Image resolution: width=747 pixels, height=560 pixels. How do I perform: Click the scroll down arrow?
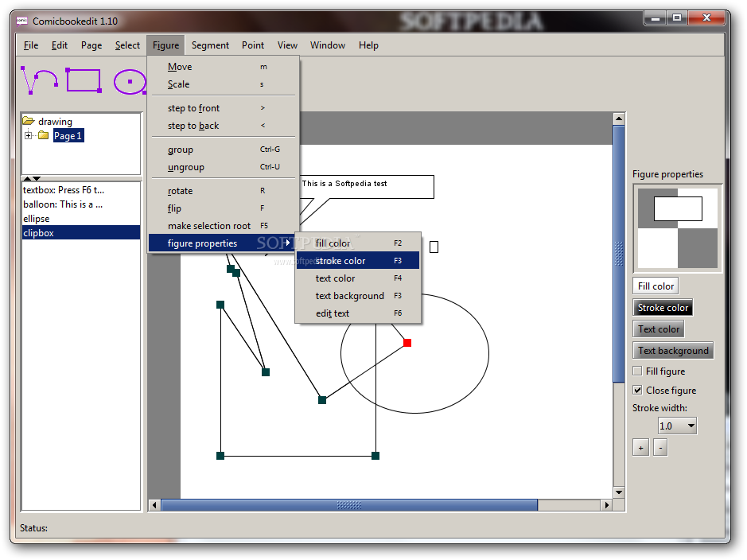tap(619, 492)
